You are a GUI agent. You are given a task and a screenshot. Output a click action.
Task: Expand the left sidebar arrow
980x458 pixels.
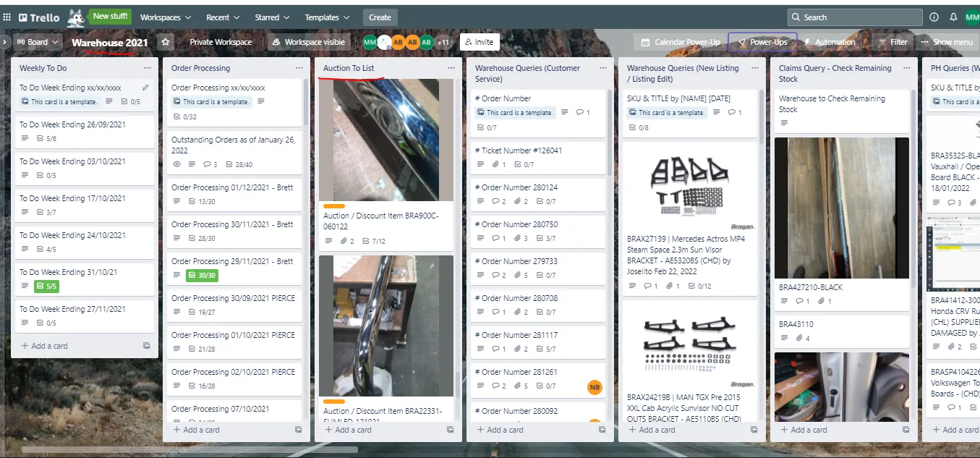tap(4, 42)
